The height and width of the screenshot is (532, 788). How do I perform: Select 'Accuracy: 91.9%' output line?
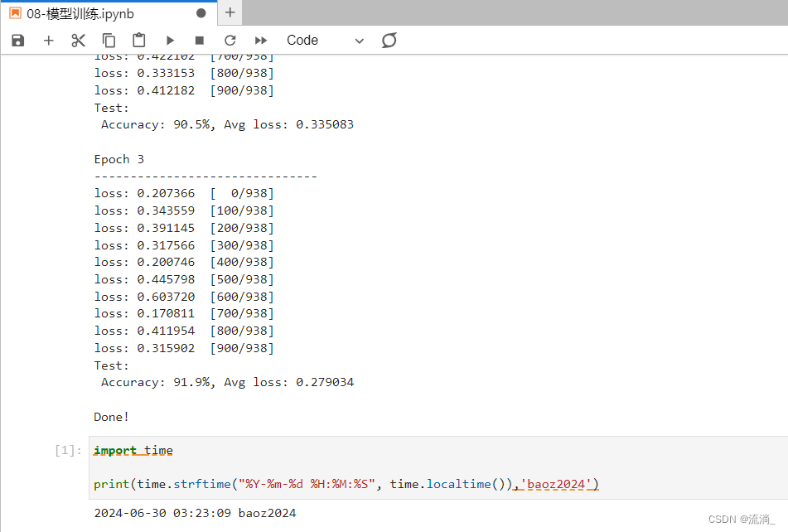[x=227, y=382]
